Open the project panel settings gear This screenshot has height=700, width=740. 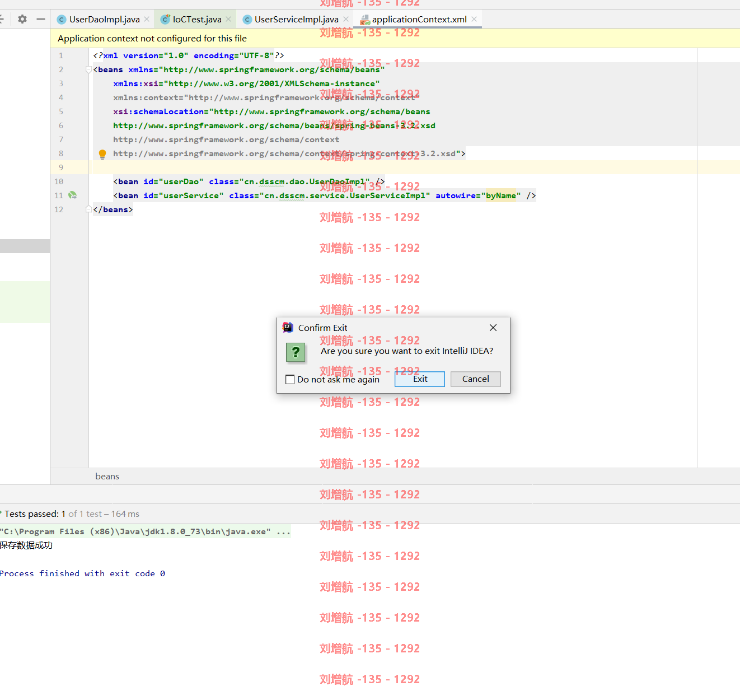(x=22, y=19)
